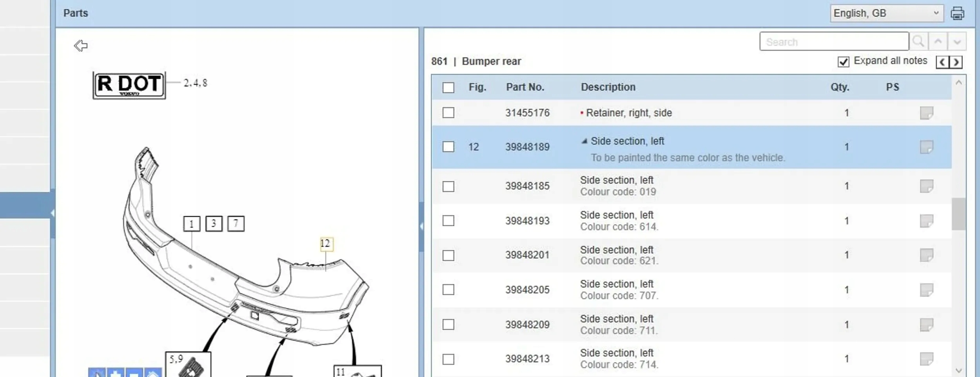Select callout 1 in the bumper diagram
This screenshot has height=377, width=980.
click(x=192, y=224)
